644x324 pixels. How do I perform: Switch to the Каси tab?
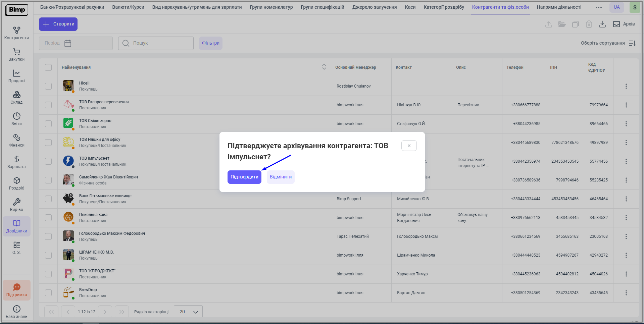pyautogui.click(x=410, y=7)
